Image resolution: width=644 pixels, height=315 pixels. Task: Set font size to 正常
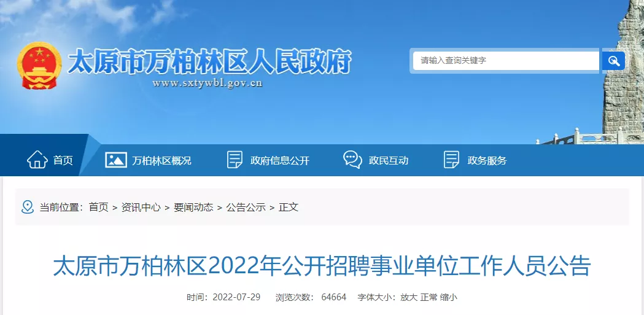(x=429, y=297)
